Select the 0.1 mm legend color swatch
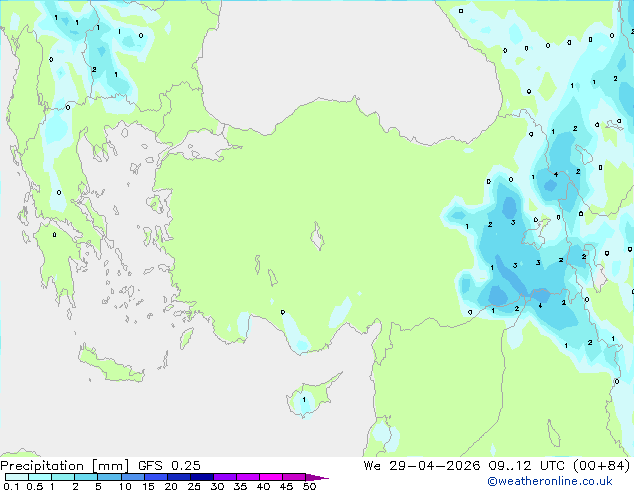 tap(17, 477)
